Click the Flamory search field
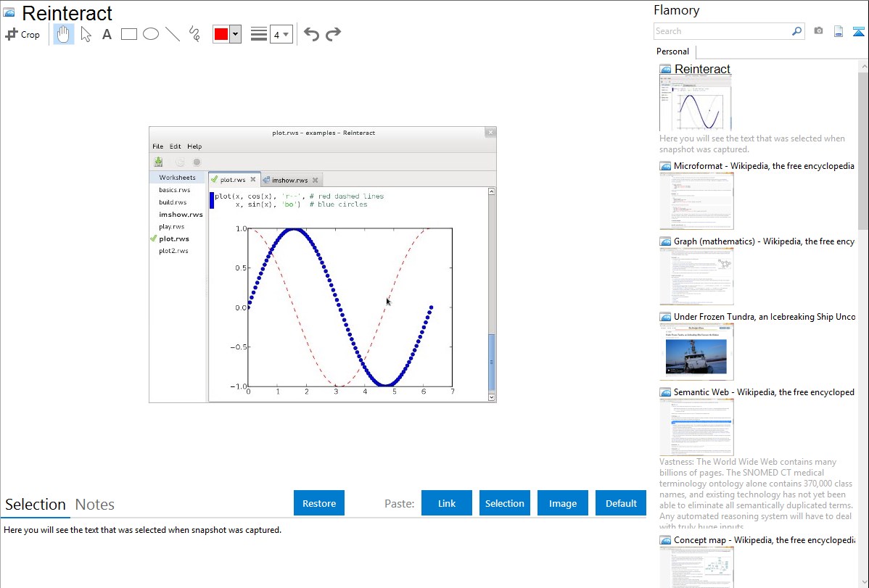This screenshot has width=869, height=588. [722, 31]
